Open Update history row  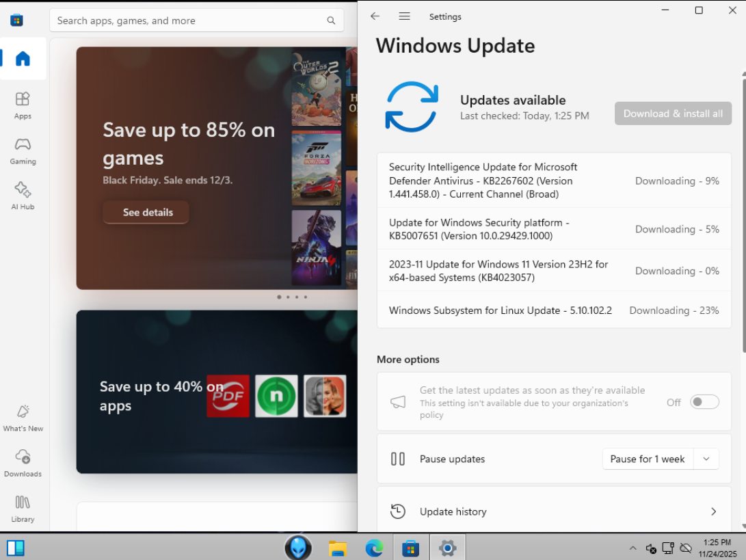554,511
